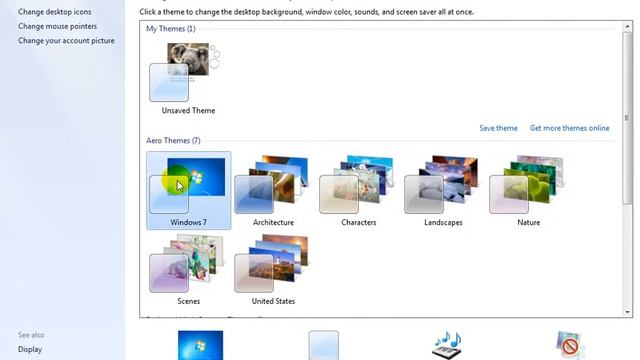Open the Screen Saver icon
This screenshot has height=360, width=640.
570,345
